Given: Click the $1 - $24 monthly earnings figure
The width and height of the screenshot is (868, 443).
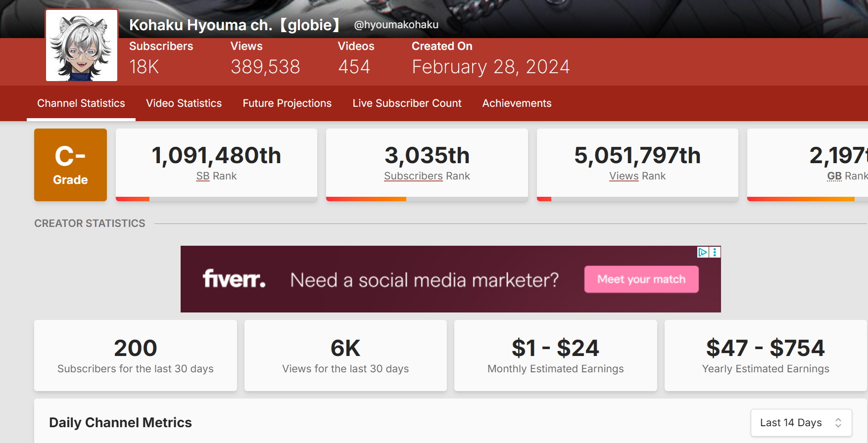Looking at the screenshot, I should [556, 348].
